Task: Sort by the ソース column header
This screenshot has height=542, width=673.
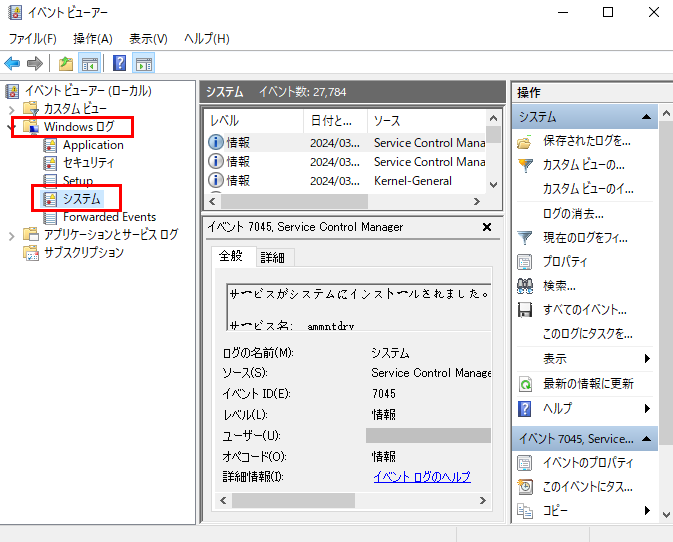Action: 426,121
